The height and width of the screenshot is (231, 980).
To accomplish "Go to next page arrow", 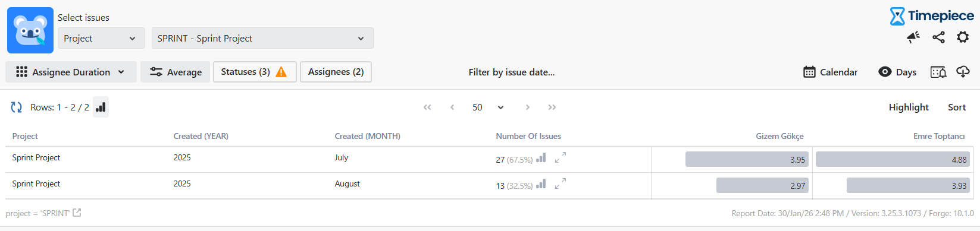I will (x=527, y=107).
